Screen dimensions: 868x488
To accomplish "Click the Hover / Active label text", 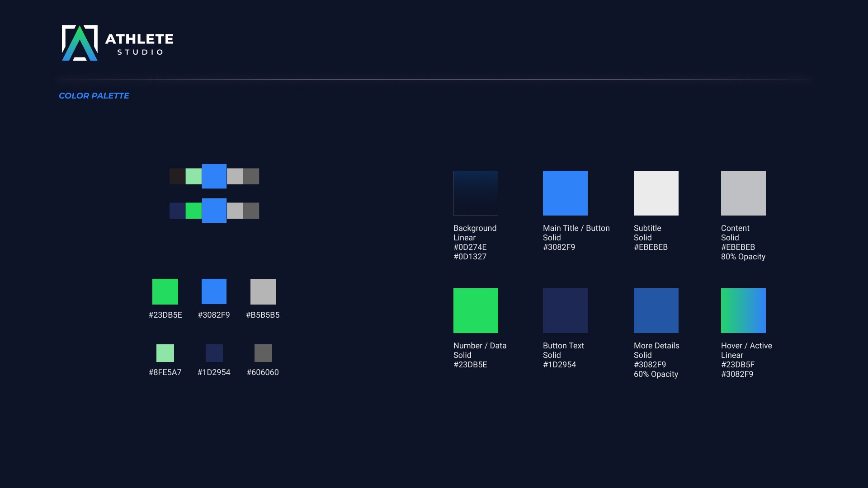I will point(746,346).
